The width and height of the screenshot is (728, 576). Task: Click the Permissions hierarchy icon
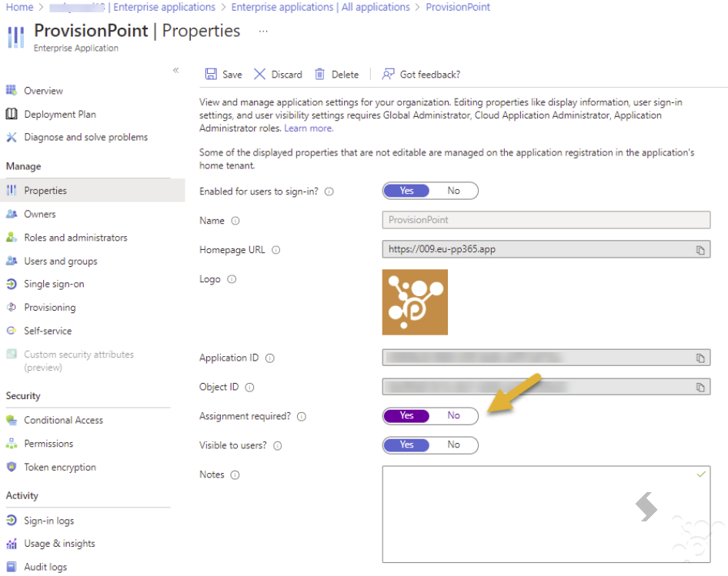pos(12,443)
